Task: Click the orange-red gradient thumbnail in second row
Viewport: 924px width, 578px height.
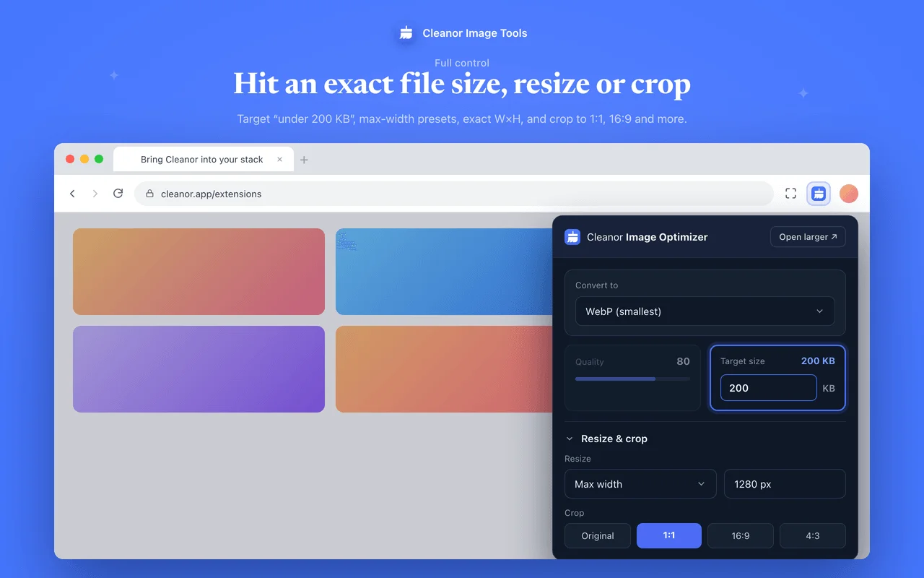Action: pyautogui.click(x=444, y=369)
